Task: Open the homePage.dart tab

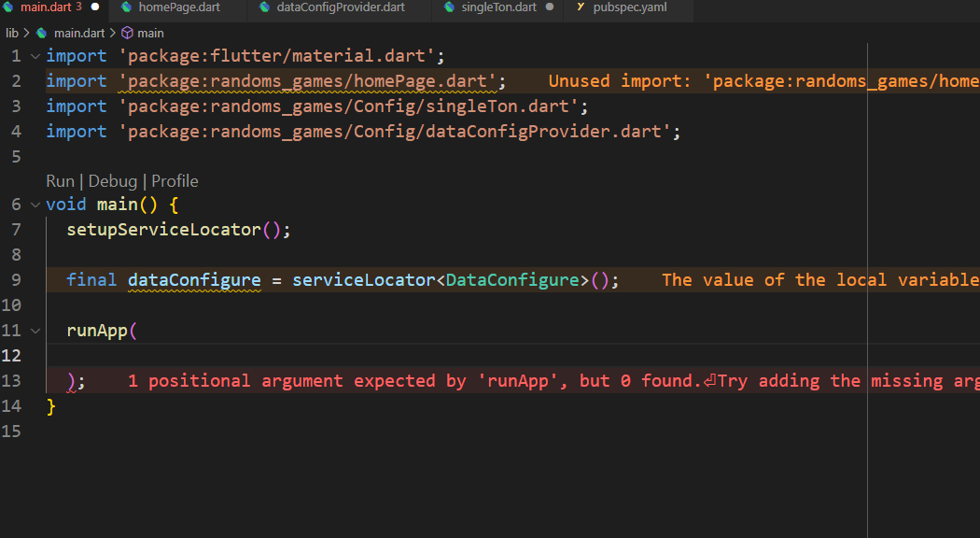Action: (x=179, y=7)
